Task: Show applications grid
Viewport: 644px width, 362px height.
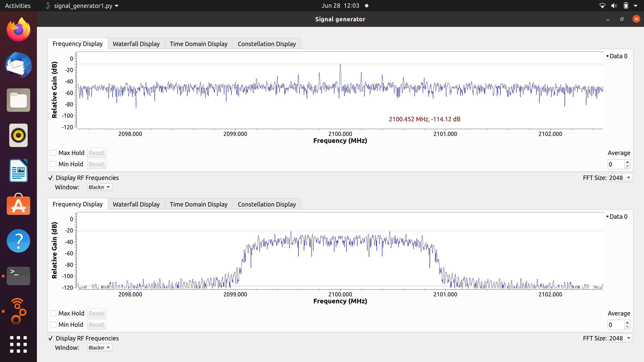Action: coord(18,344)
